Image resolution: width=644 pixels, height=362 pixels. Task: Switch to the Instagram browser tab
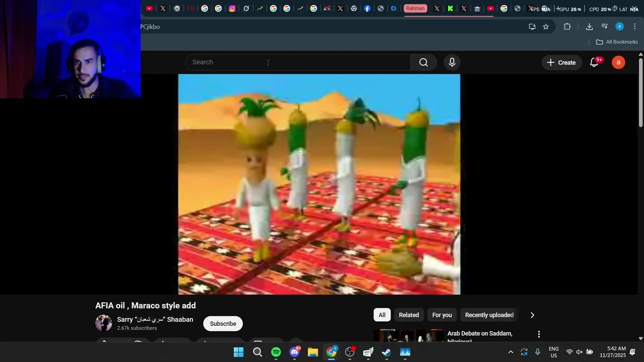point(232,9)
